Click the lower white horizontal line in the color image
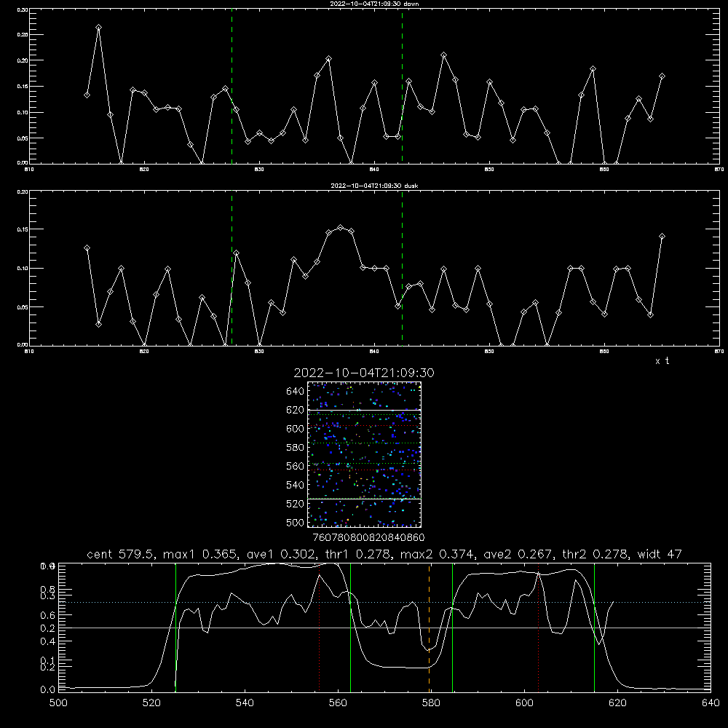Viewport: 728px width, 728px height. [x=365, y=499]
